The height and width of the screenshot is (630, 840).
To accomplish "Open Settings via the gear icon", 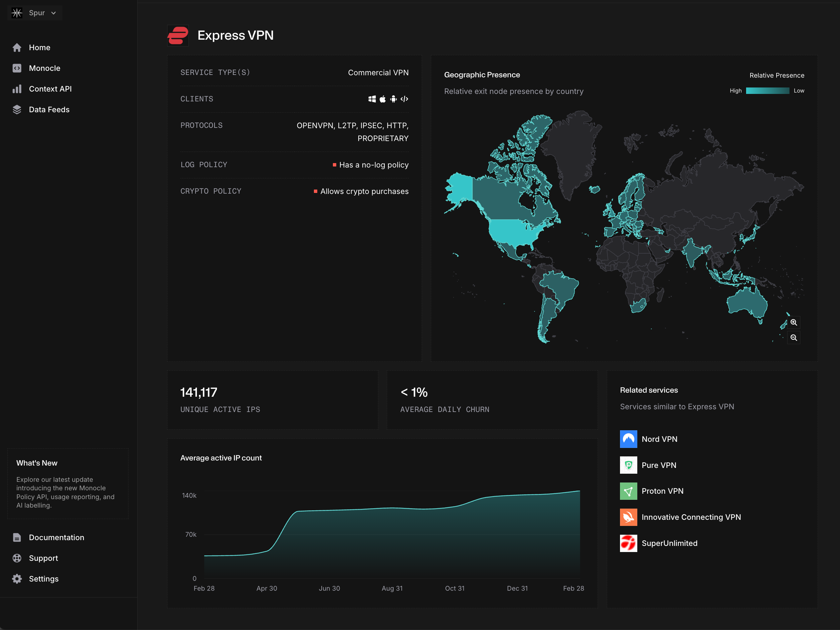I will [17, 579].
